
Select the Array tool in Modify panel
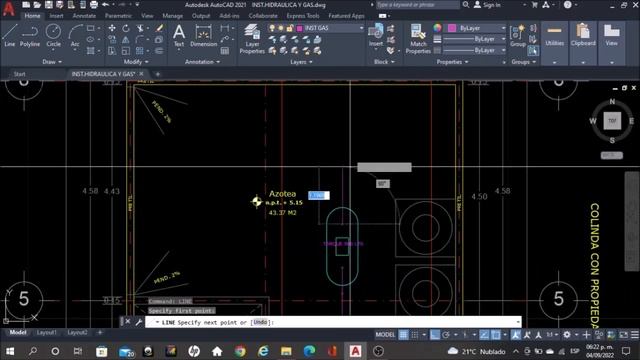pos(140,51)
